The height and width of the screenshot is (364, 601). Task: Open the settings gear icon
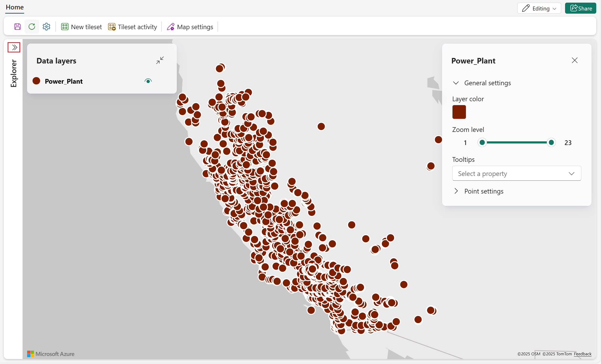[46, 27]
